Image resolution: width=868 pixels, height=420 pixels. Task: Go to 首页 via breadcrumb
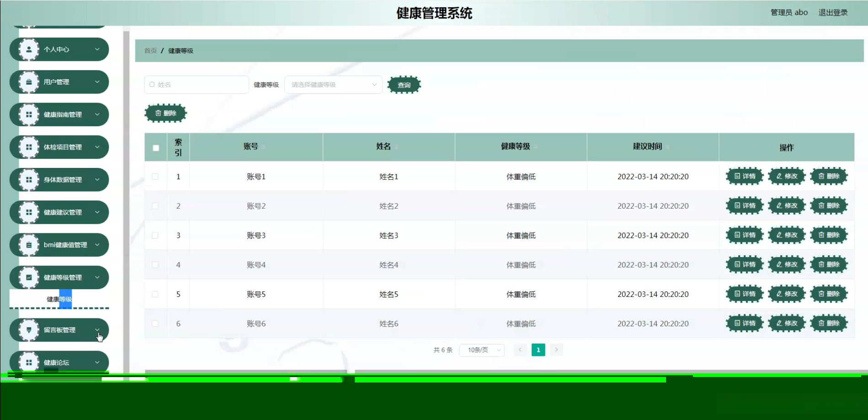pyautogui.click(x=150, y=51)
